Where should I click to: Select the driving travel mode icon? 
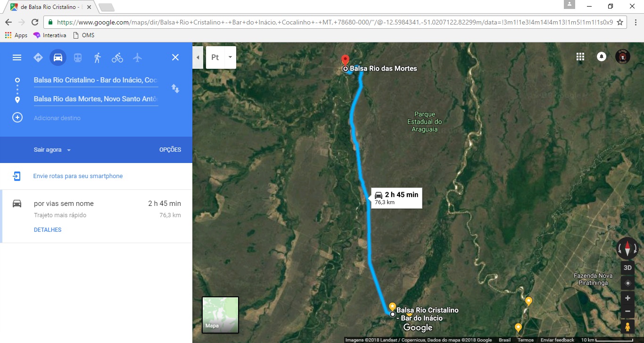[58, 57]
